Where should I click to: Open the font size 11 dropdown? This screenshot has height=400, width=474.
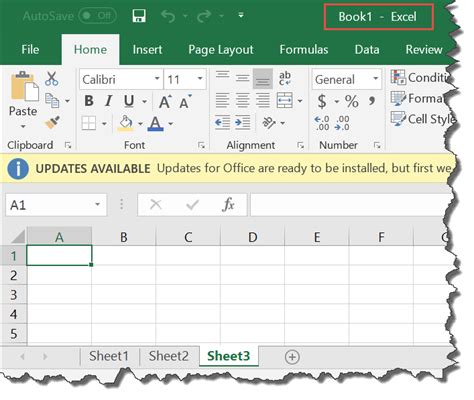pyautogui.click(x=200, y=79)
